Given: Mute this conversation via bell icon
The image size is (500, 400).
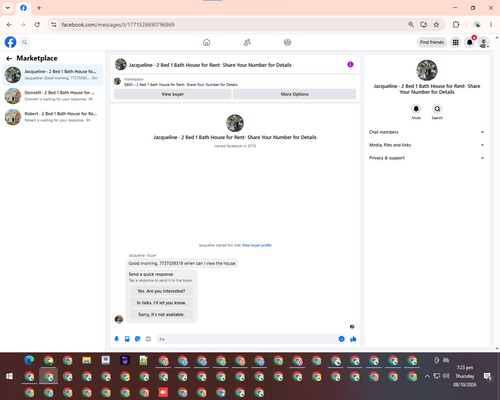Looking at the screenshot, I should pyautogui.click(x=416, y=109).
